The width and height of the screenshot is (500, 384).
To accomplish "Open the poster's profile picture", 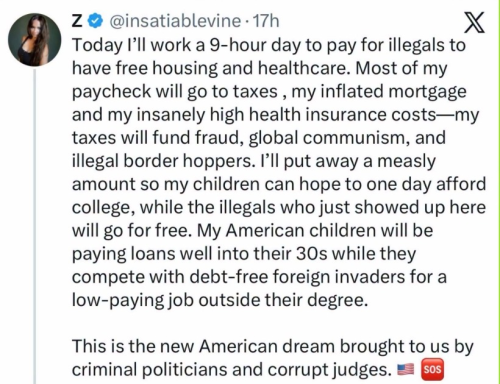I will [35, 39].
